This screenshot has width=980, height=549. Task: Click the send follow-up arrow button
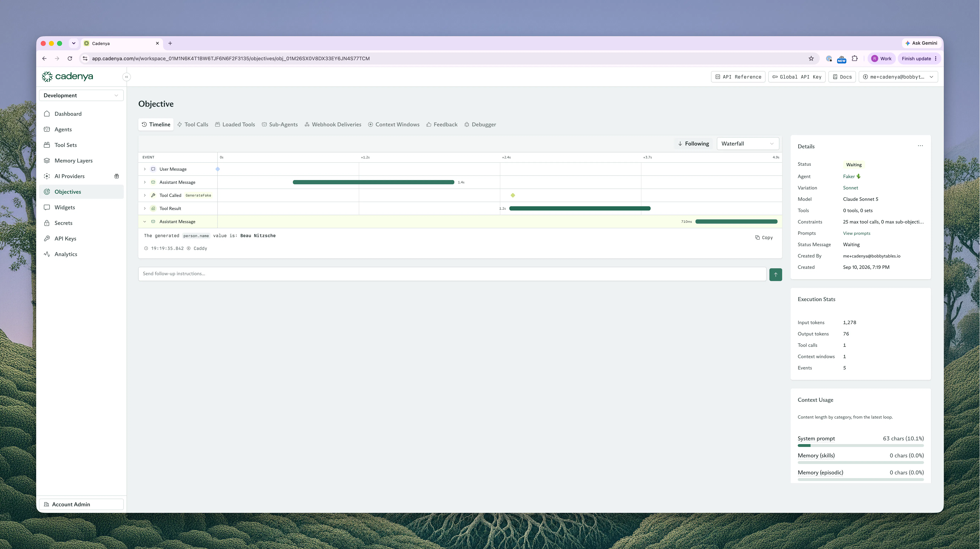(775, 274)
